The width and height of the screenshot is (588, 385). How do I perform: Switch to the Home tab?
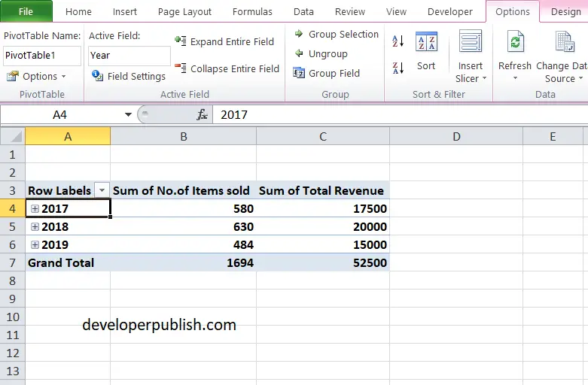(78, 11)
